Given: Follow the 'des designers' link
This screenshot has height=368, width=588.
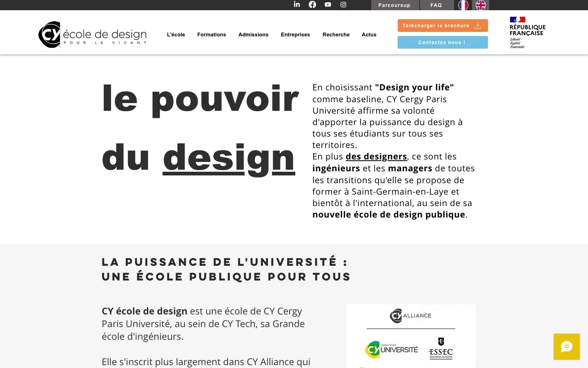Looking at the screenshot, I should tap(376, 157).
